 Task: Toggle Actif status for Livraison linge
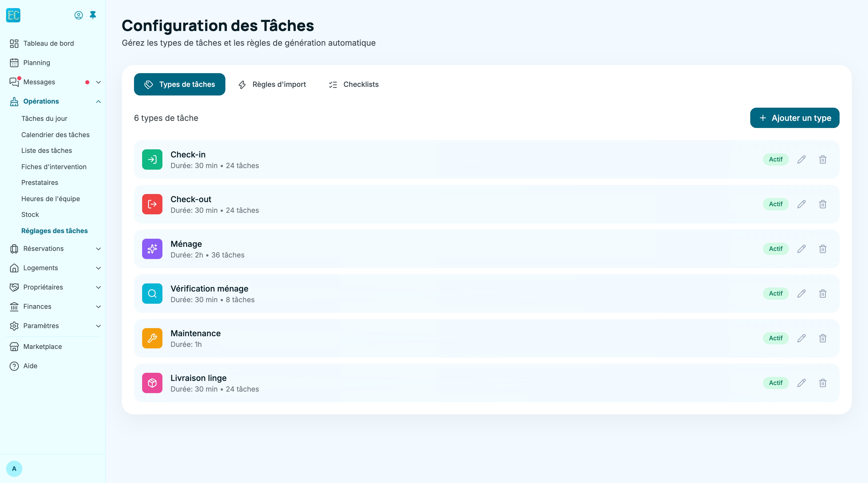click(x=776, y=383)
